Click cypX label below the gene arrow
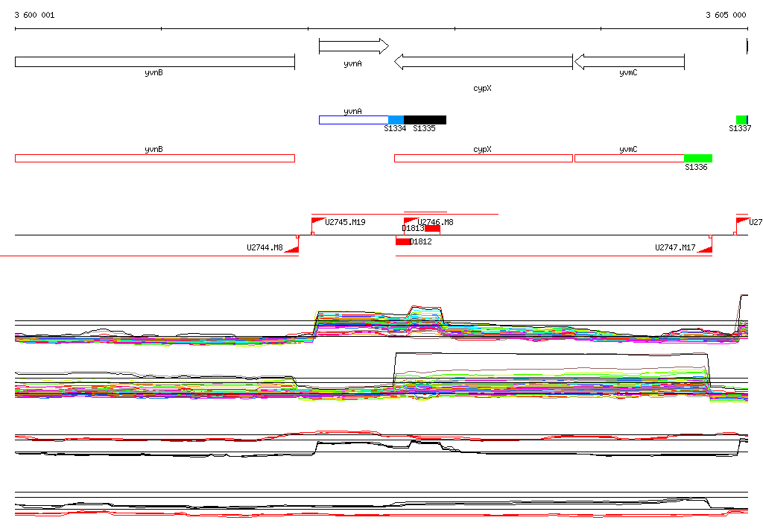Image resolution: width=763 pixels, height=532 pixels. click(482, 89)
